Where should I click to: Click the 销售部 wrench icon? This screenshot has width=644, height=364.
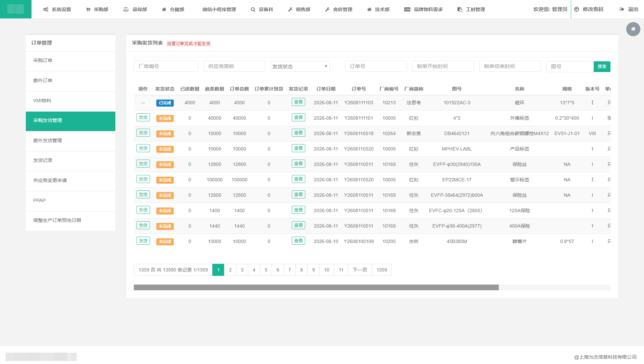tap(290, 9)
